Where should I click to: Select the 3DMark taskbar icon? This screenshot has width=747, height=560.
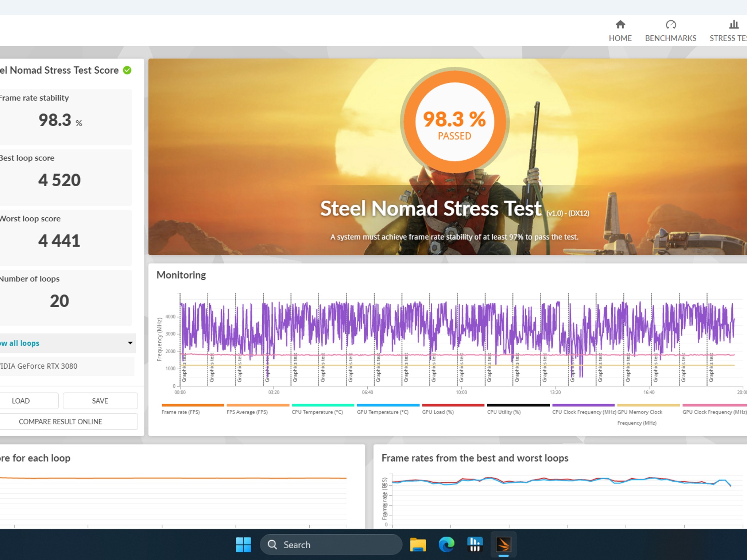504,545
